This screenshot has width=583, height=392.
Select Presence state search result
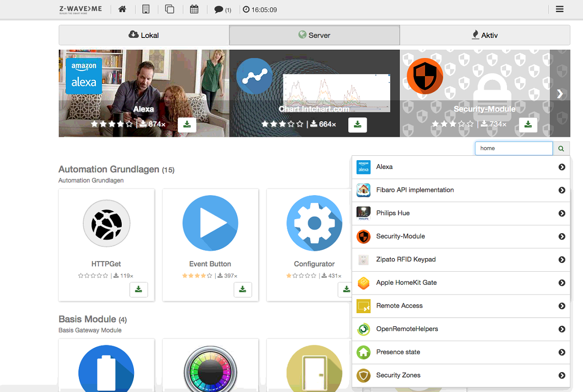click(x=461, y=352)
